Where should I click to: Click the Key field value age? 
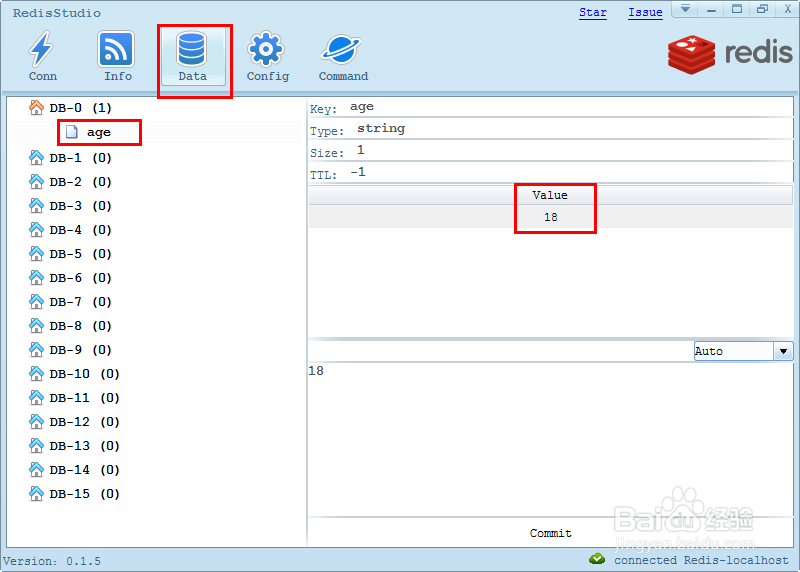362,107
